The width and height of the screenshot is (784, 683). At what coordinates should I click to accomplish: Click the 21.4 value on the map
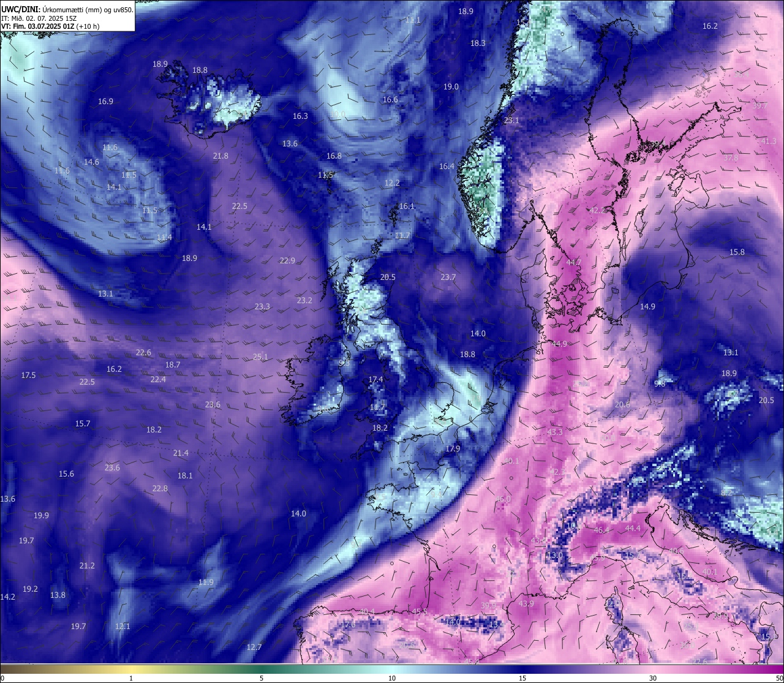tap(181, 453)
